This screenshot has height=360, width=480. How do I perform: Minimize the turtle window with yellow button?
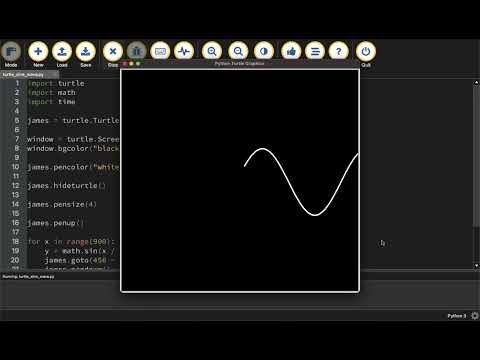132,64
